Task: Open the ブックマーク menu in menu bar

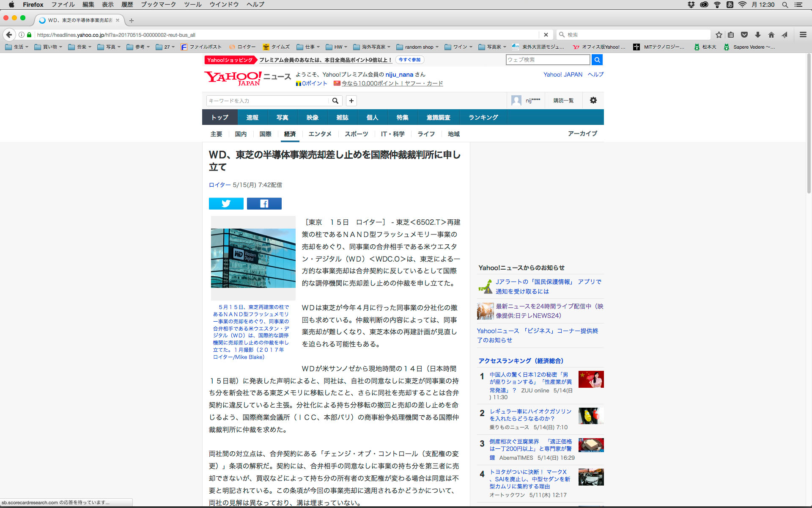Action: point(158,5)
